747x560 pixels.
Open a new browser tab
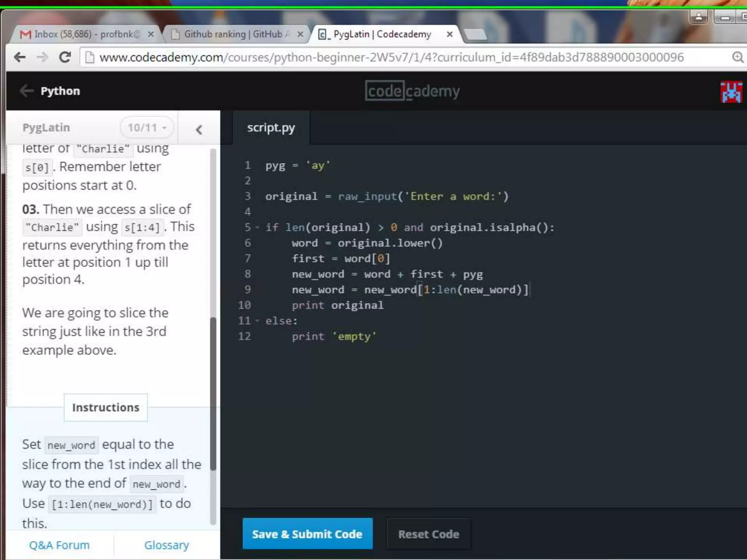coord(476,34)
